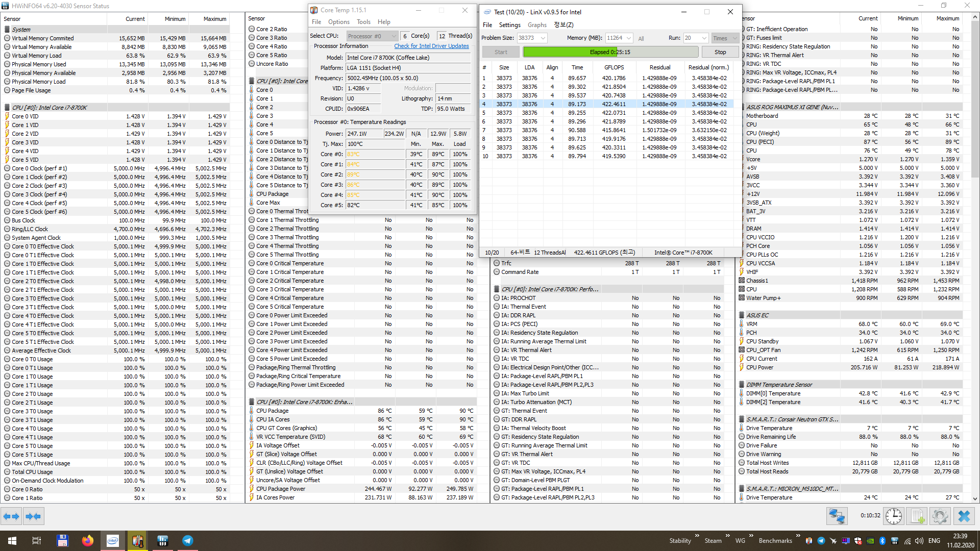Click the expand columns double-arrow button
This screenshot has width=980, height=551.
[x=11, y=516]
